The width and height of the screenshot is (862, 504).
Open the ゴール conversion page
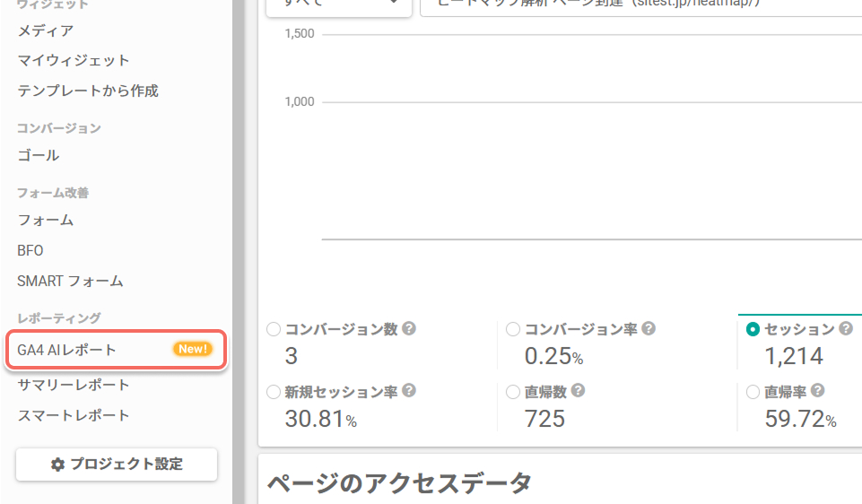click(x=39, y=155)
